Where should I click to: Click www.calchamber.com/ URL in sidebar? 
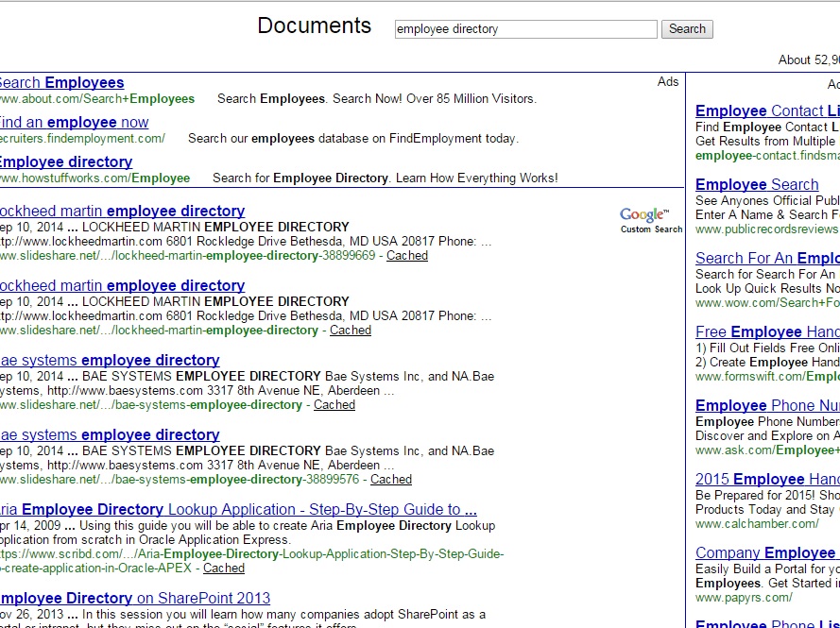click(757, 523)
